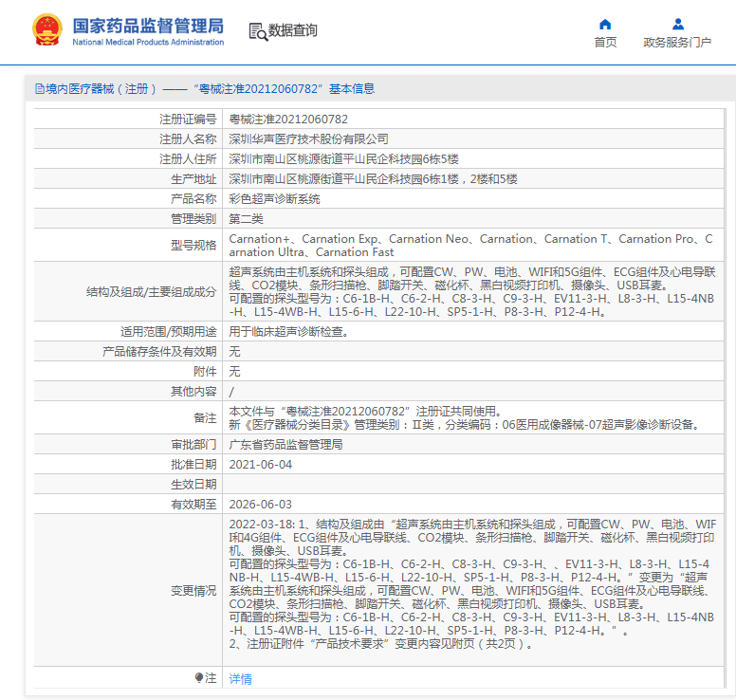The image size is (736, 700).
Task: Click 结构及组成/主要组成成分 label
Action: pos(151,292)
